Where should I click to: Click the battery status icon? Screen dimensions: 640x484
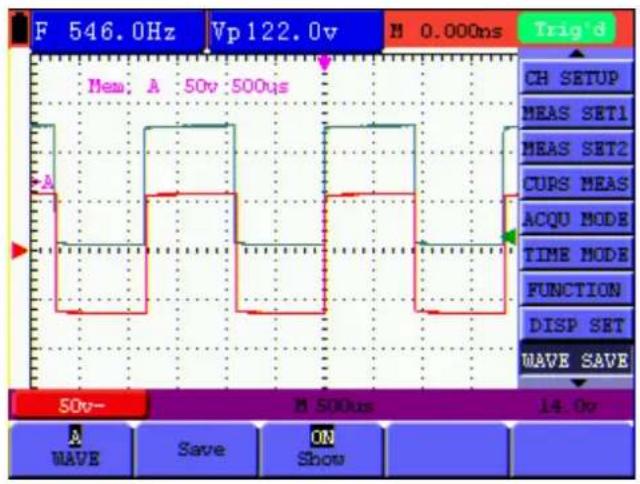(x=19, y=29)
